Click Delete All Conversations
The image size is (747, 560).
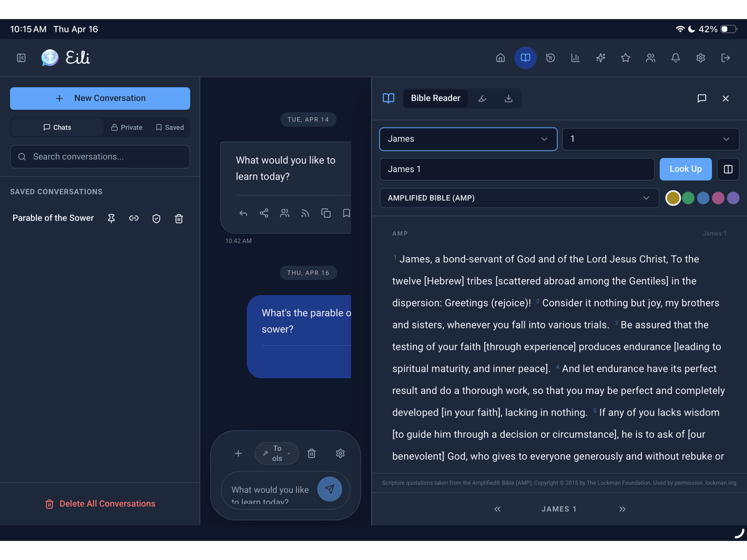[x=100, y=504]
